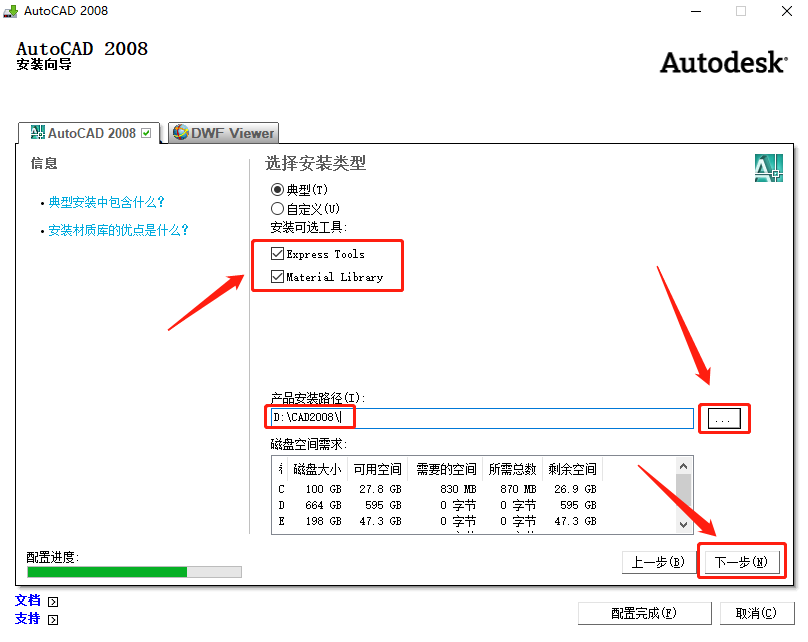
Task: Click the AutoCAD icon on the tab
Action: point(38,132)
